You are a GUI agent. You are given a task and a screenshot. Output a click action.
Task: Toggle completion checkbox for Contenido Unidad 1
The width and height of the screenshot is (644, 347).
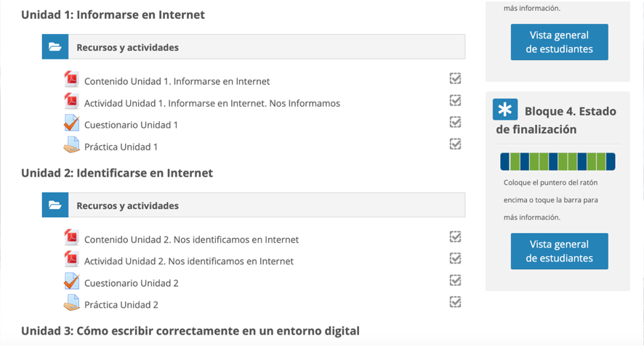[455, 78]
